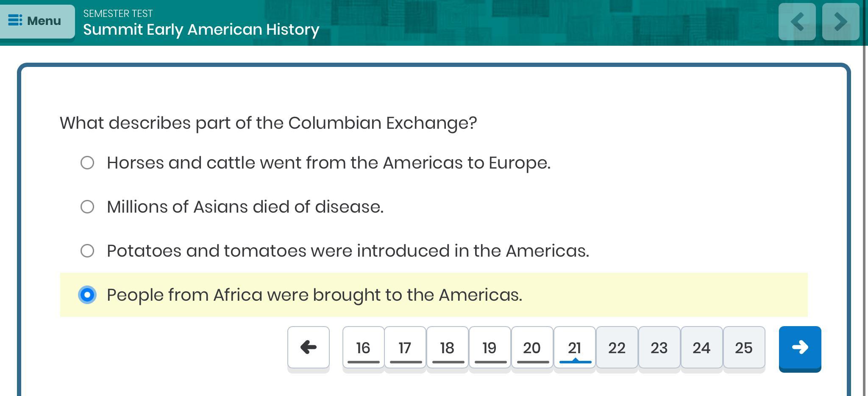Jump to question 23
The height and width of the screenshot is (396, 868).
[659, 348]
